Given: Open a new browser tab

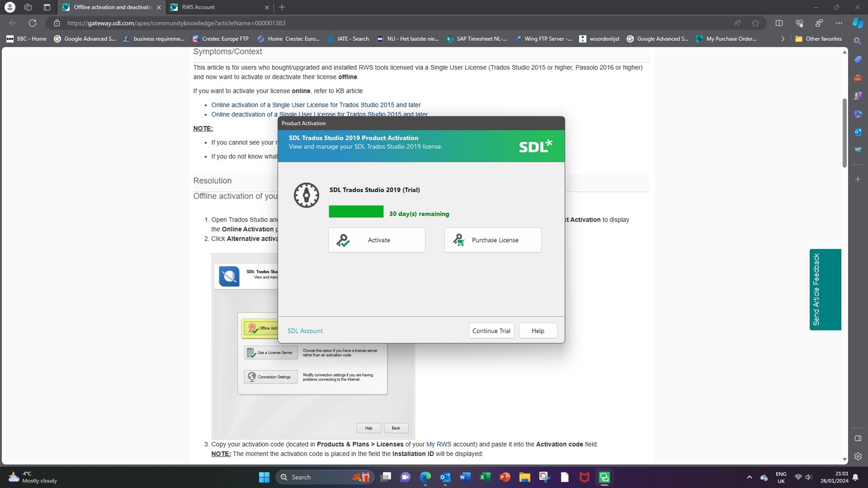Looking at the screenshot, I should (282, 7).
